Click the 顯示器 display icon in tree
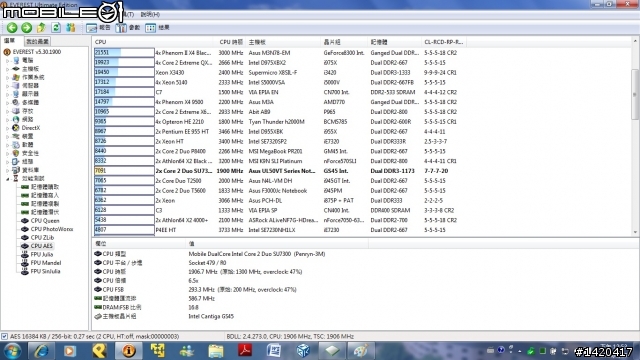This screenshot has width=640, height=360. (16, 94)
